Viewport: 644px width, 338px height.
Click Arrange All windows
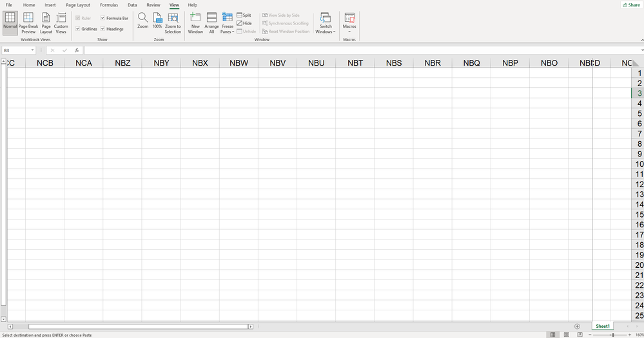pyautogui.click(x=211, y=23)
